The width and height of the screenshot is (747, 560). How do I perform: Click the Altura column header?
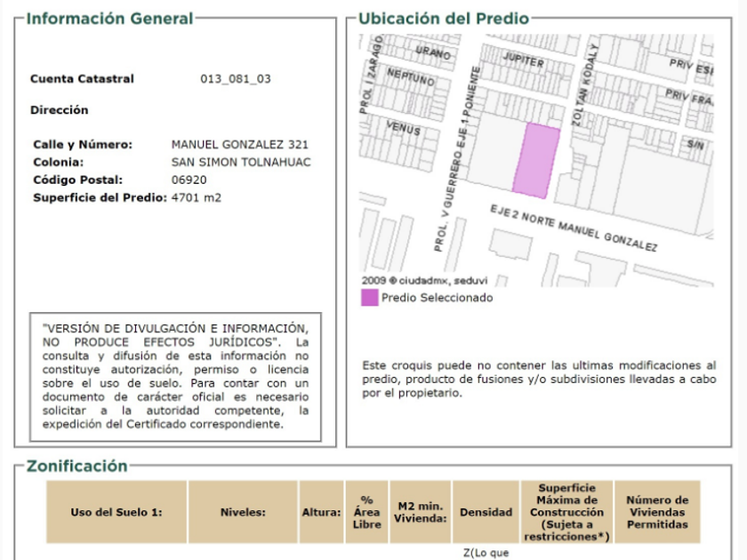coord(321,512)
